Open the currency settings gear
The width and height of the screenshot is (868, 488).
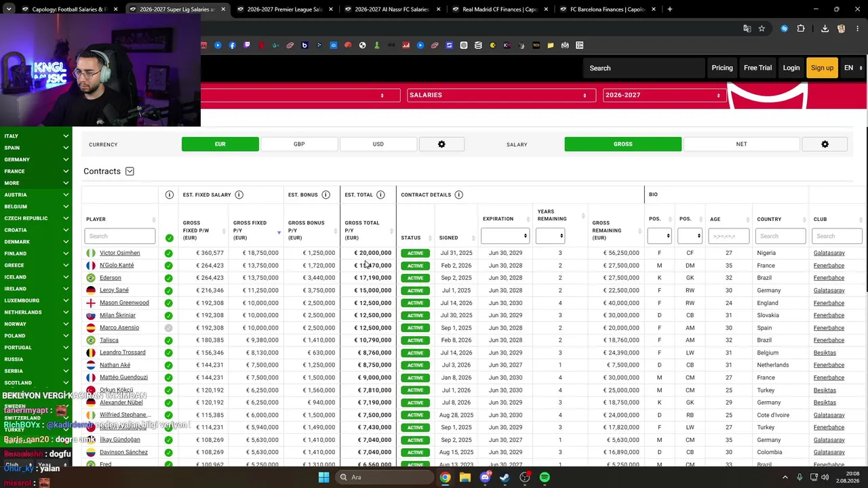pos(441,144)
